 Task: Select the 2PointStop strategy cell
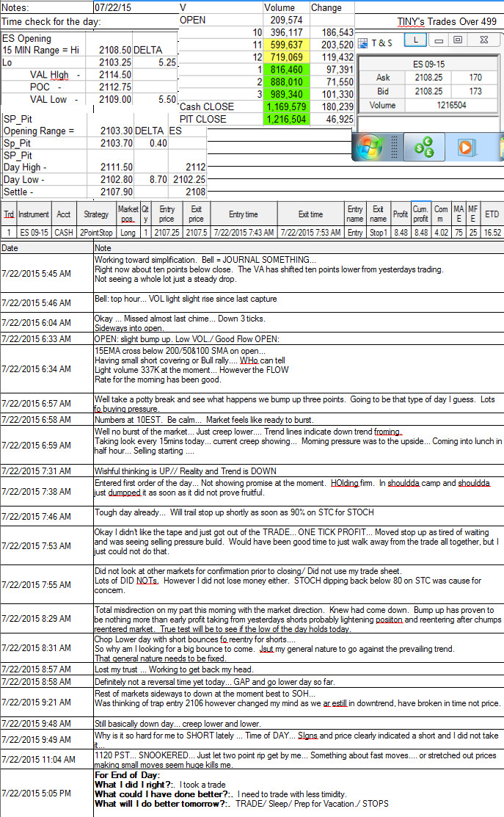96,233
